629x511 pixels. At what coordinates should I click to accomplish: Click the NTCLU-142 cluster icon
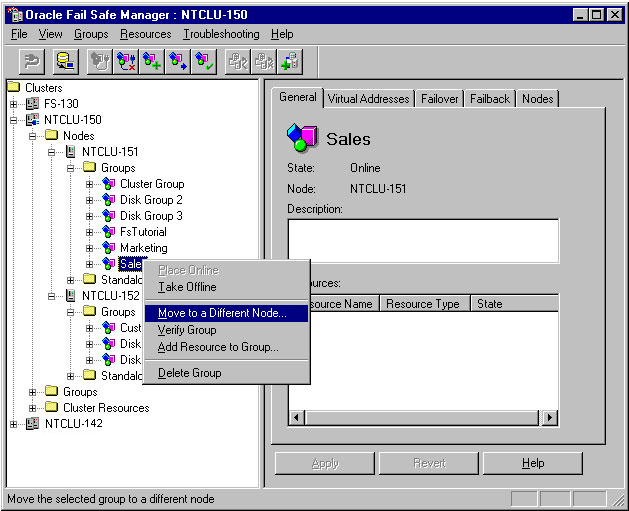tap(32, 424)
